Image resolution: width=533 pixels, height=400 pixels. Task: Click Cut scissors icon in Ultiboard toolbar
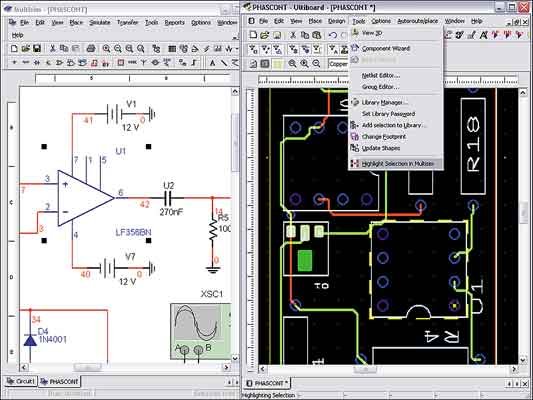point(293,35)
